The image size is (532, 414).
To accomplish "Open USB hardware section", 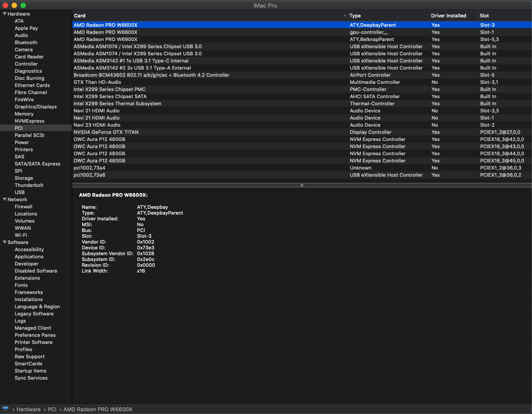I will pos(19,192).
